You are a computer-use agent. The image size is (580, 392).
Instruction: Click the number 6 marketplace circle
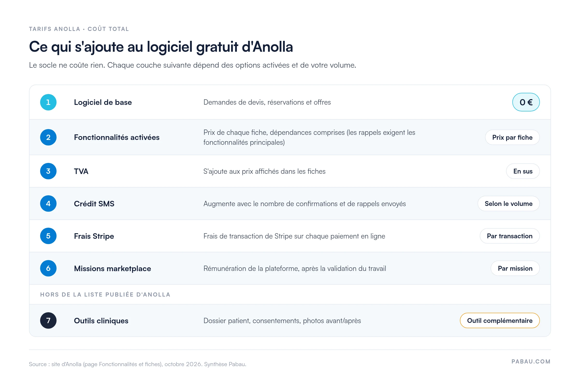48,269
